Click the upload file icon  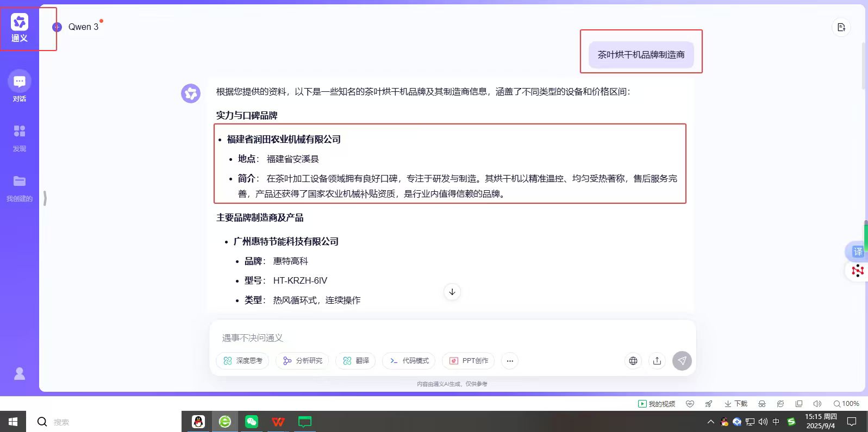click(657, 361)
